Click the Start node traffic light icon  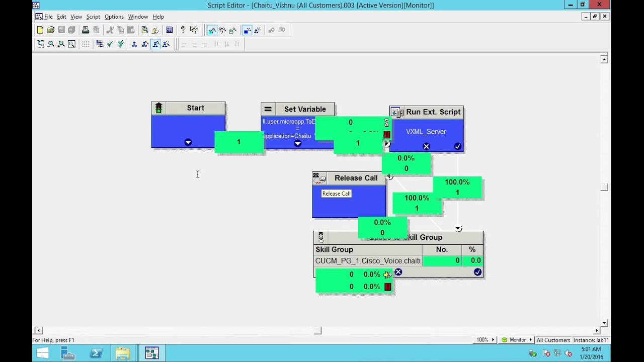coord(158,108)
